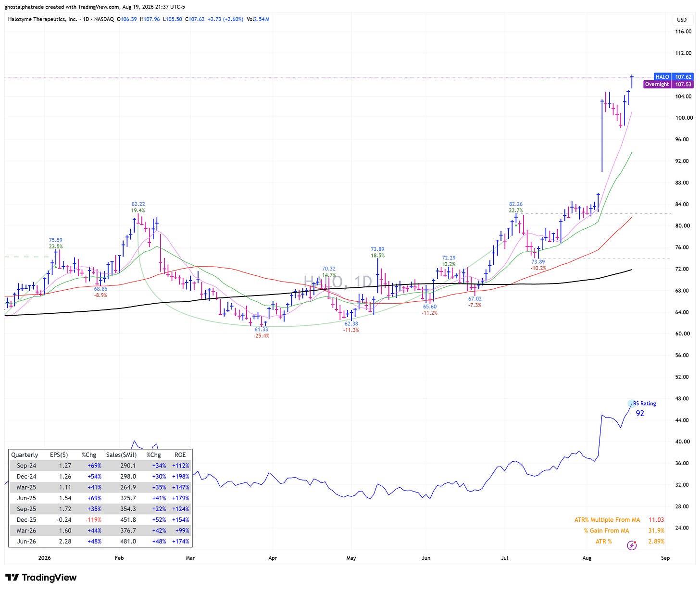Select the HALO 107.62 price label
Image resolution: width=700 pixels, height=591 pixels.
coord(674,77)
